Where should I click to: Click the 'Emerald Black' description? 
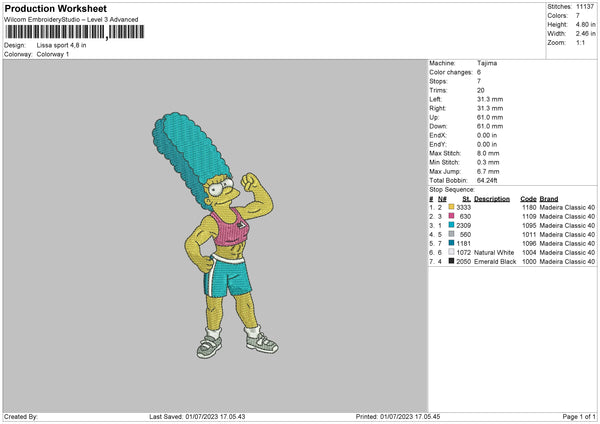[x=495, y=262]
